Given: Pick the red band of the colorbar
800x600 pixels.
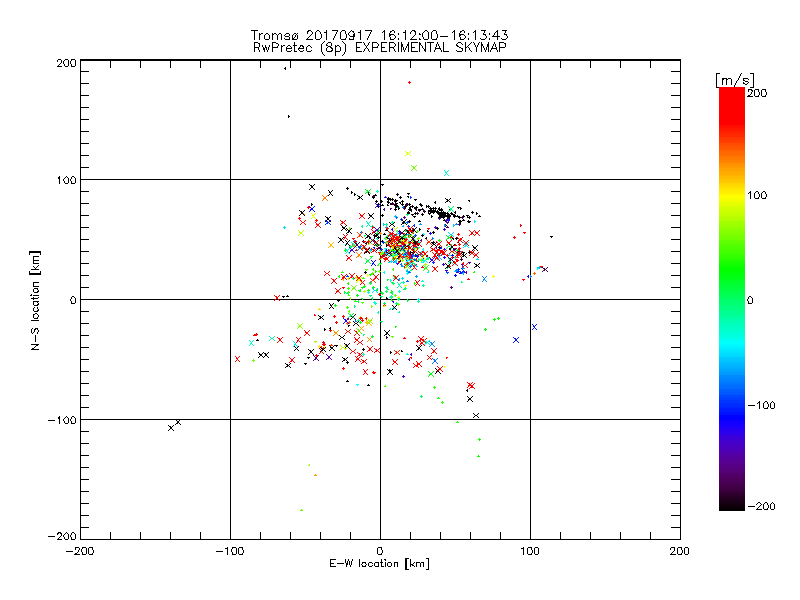Looking at the screenshot, I should coord(732,105).
